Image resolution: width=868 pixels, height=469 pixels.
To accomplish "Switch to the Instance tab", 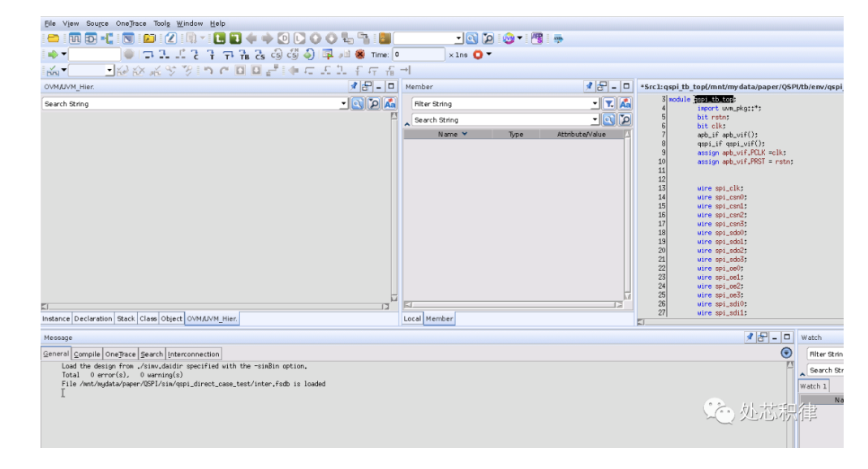I will click(56, 318).
